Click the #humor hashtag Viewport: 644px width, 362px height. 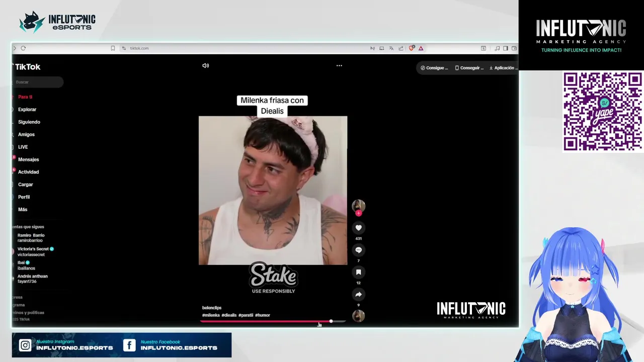(x=263, y=315)
